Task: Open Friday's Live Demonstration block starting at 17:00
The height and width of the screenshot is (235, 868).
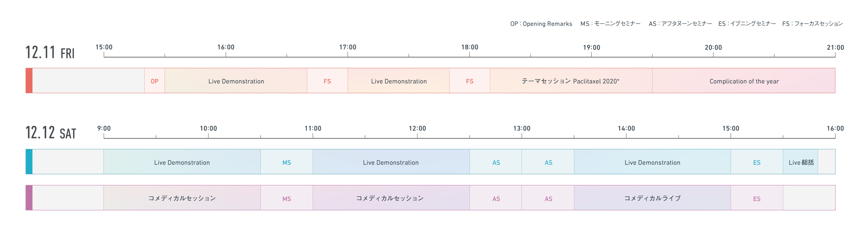Action: click(x=399, y=81)
